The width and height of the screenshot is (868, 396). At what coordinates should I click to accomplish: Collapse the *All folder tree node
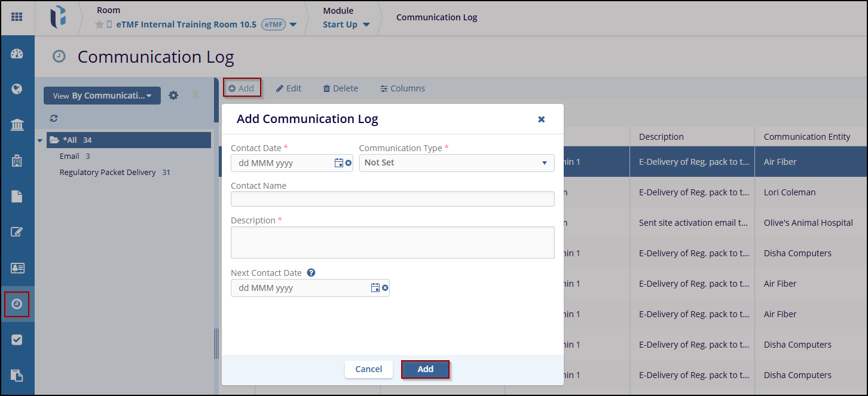pos(40,140)
